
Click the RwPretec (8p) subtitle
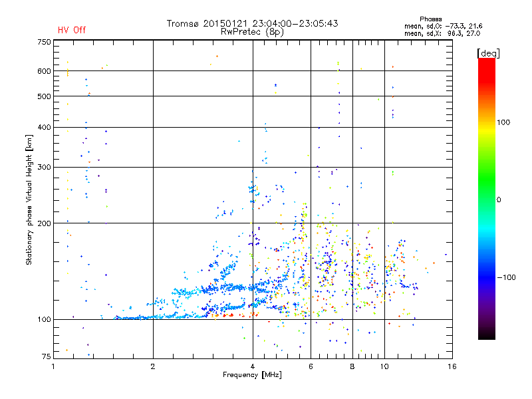click(252, 32)
